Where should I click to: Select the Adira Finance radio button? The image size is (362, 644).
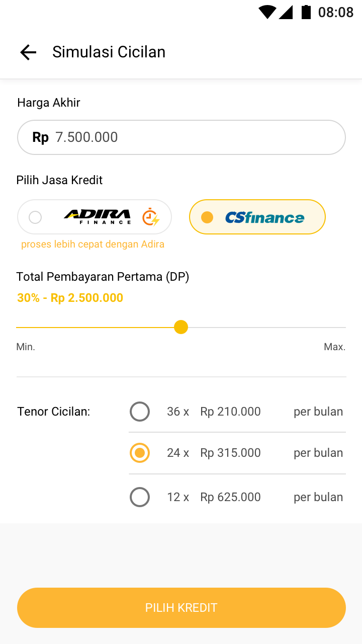pos(35,217)
